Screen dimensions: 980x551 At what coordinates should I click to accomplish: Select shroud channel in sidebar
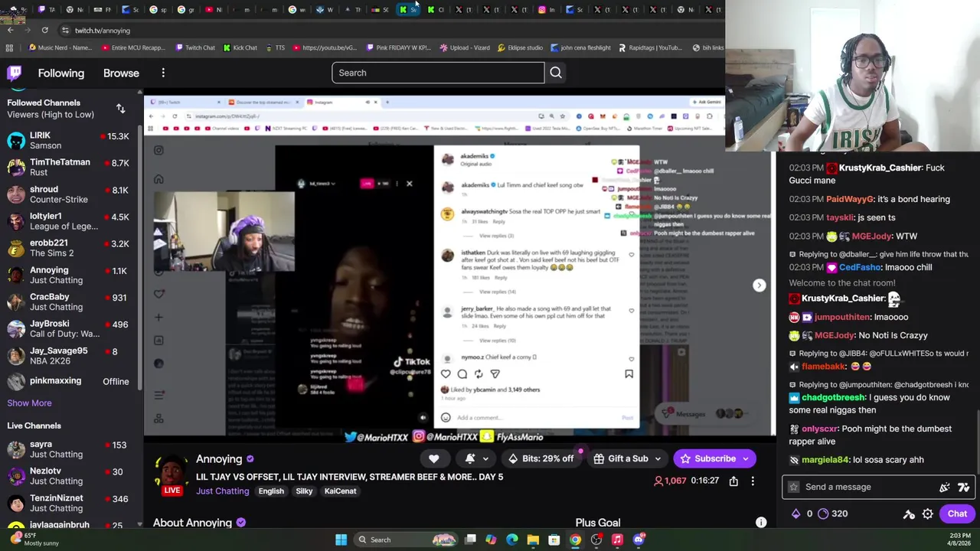point(69,194)
